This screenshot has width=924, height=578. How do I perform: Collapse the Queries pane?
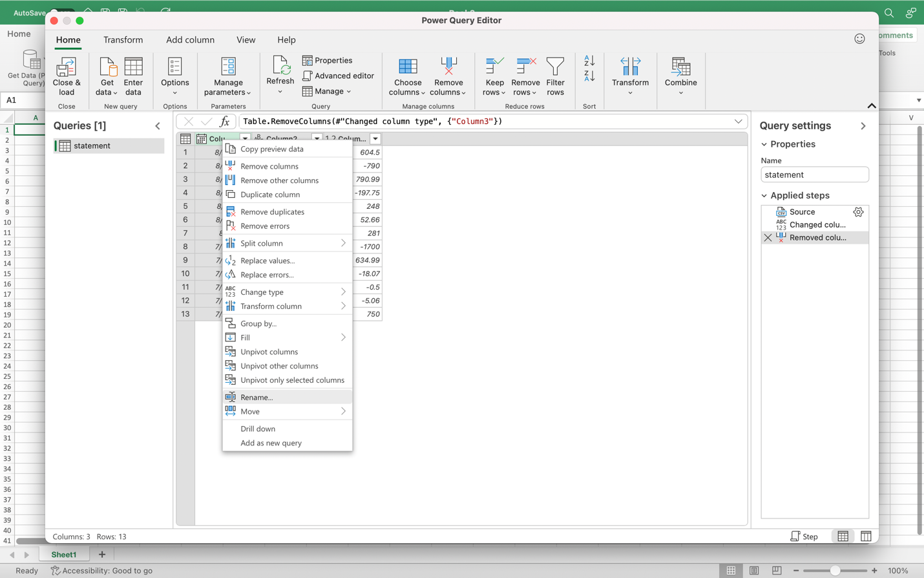pos(158,126)
